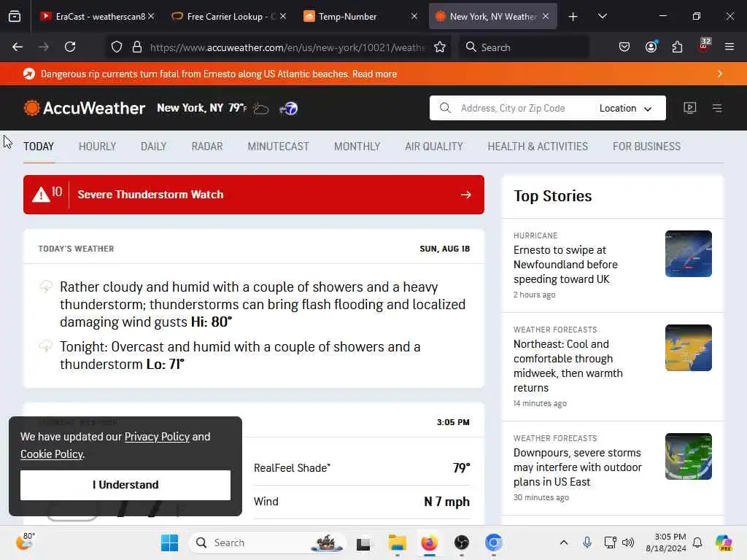Click the AccuWeather sun logo

[32, 108]
